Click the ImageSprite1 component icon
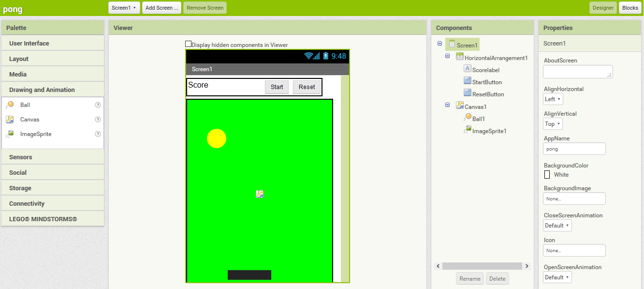Screen dimensions: 644x289 coord(468,130)
